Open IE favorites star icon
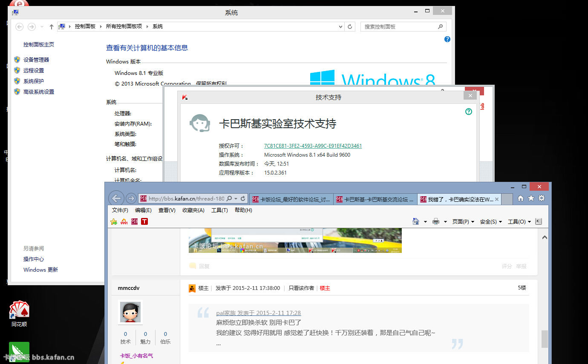The height and width of the screenshot is (364, 588). 531,198
